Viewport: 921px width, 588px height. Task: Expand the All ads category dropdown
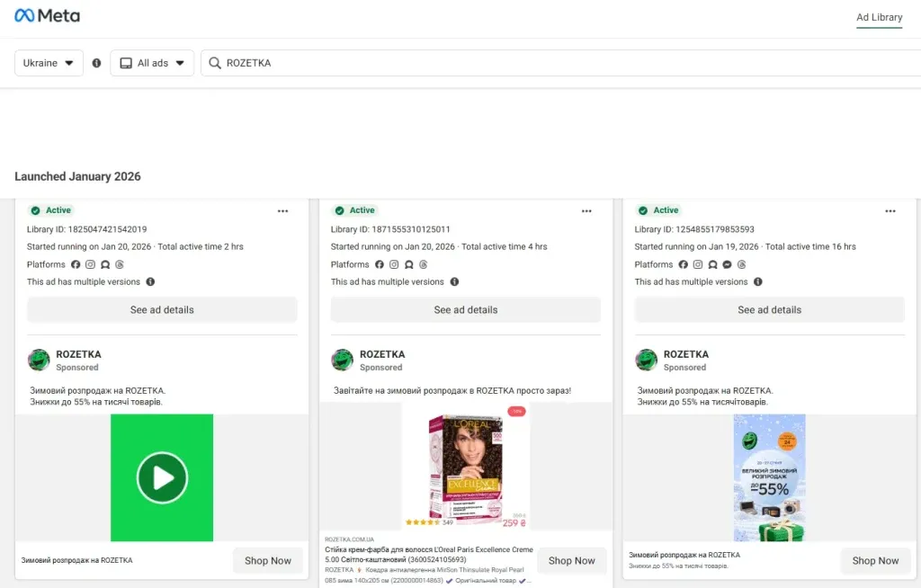pos(152,63)
